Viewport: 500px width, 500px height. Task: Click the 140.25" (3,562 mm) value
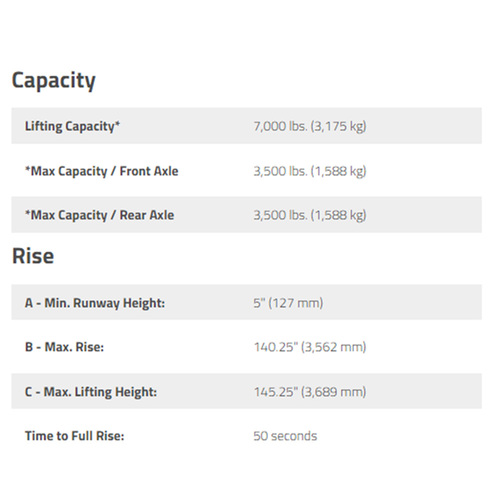[x=310, y=347]
